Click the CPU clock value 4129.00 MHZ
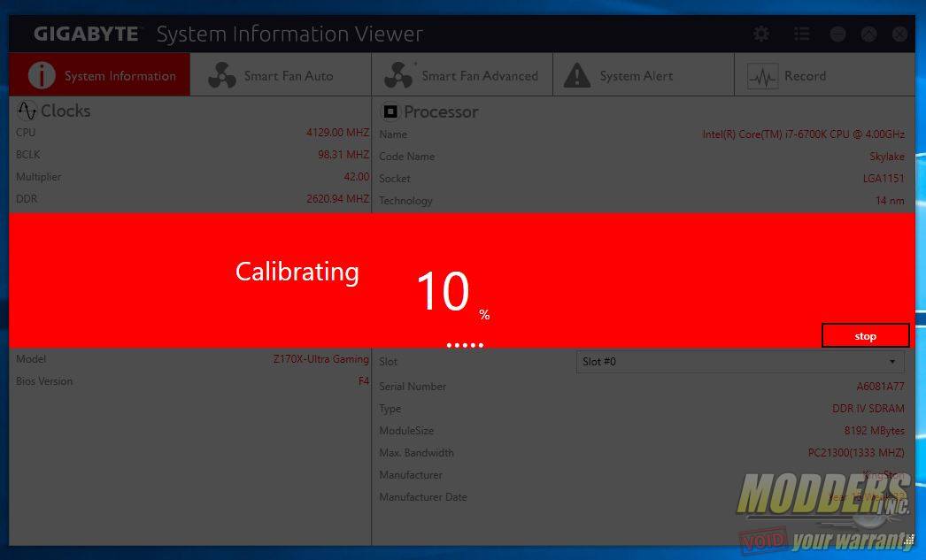 pyautogui.click(x=338, y=132)
